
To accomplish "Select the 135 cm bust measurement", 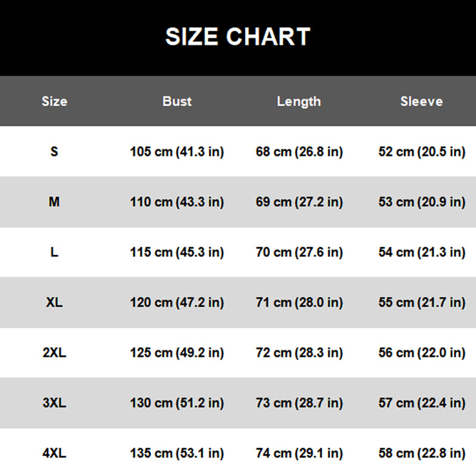I will pos(177,453).
